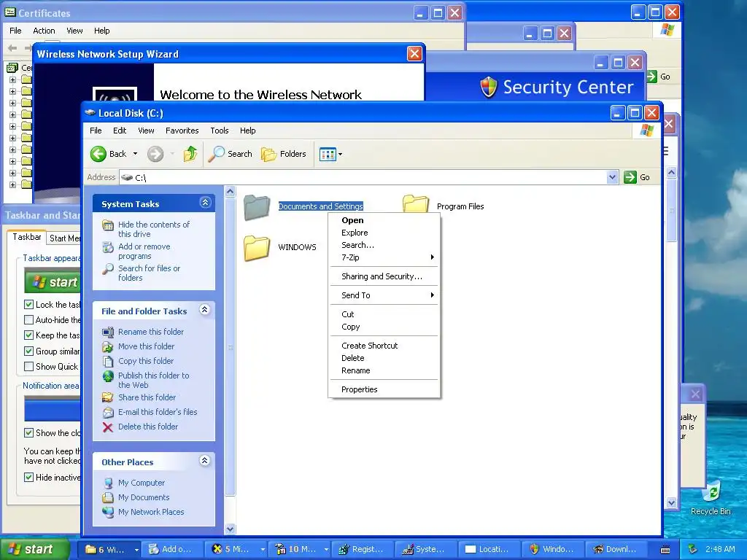This screenshot has height=560, width=747.
Task: Choose Explore in the context menu
Action: 355,233
